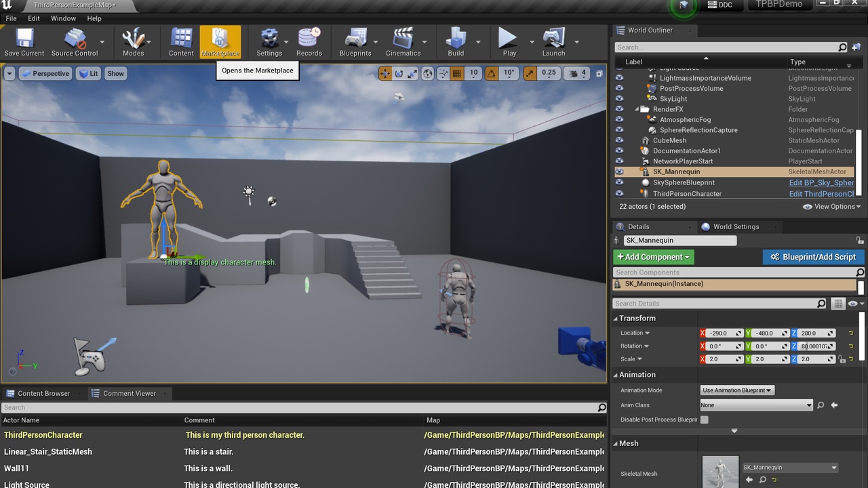868x488 pixels.
Task: Open the surface snapping options icon
Action: click(x=443, y=73)
